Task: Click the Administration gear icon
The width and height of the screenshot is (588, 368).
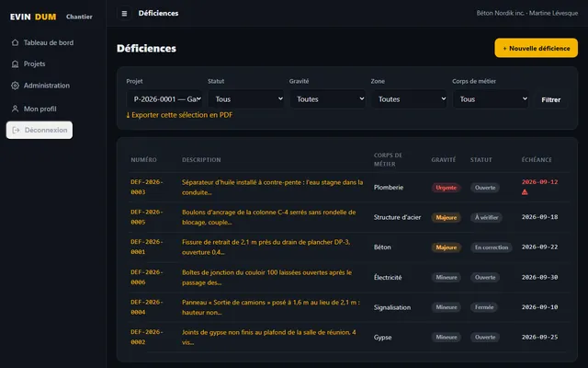Action: 15,86
